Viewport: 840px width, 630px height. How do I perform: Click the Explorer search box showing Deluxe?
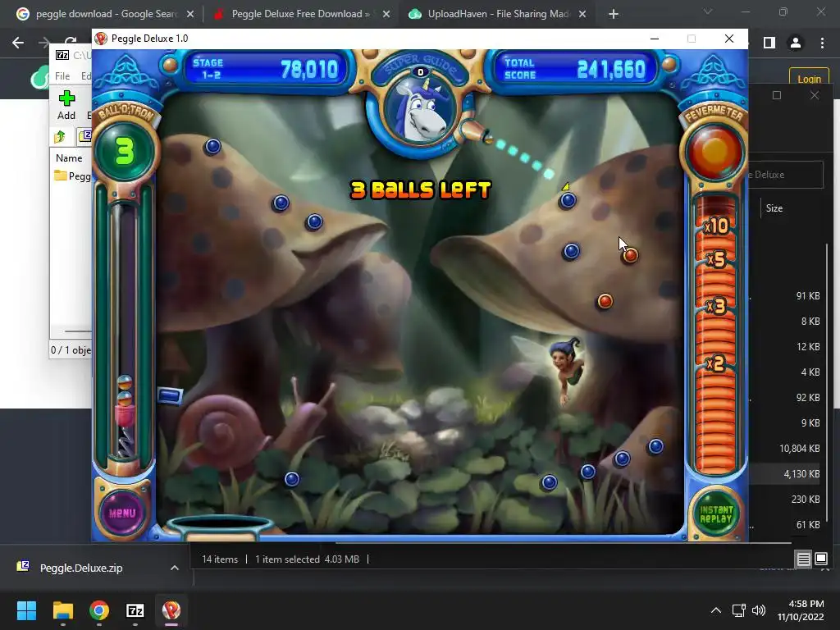pos(785,175)
